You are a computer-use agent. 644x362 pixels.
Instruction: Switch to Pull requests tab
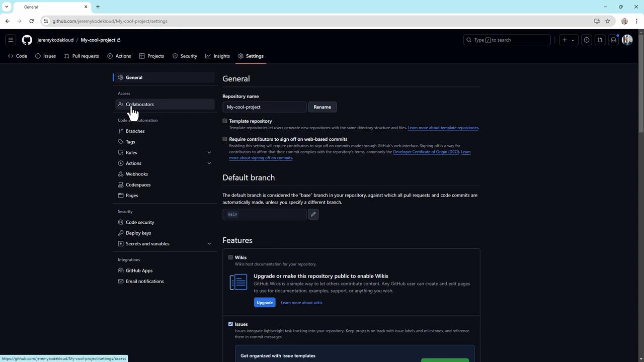pos(82,56)
